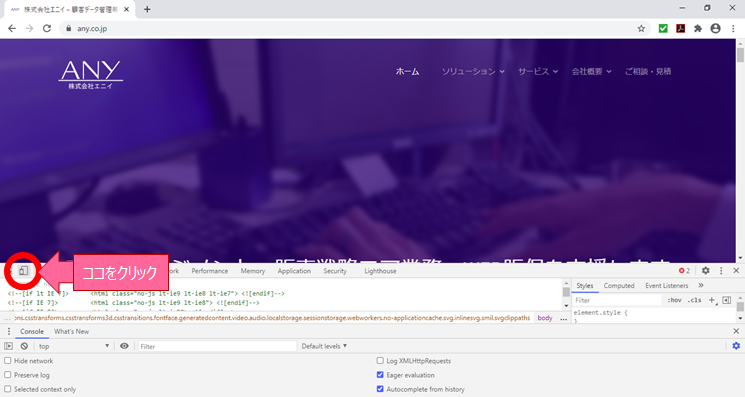The width and height of the screenshot is (745, 397).
Task: Disable Eager evaluation checkbox
Action: pyautogui.click(x=380, y=375)
